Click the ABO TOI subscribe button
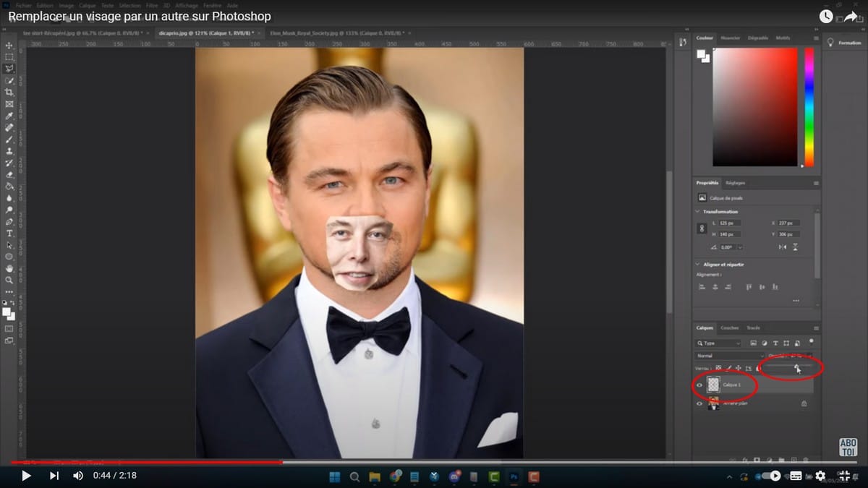 [847, 447]
